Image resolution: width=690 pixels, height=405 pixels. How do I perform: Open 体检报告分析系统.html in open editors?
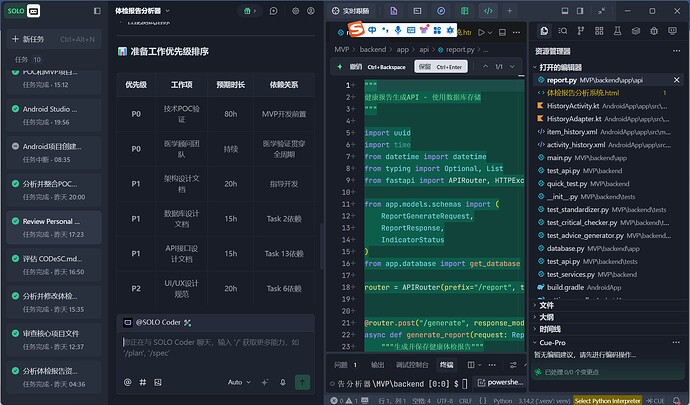pos(582,93)
